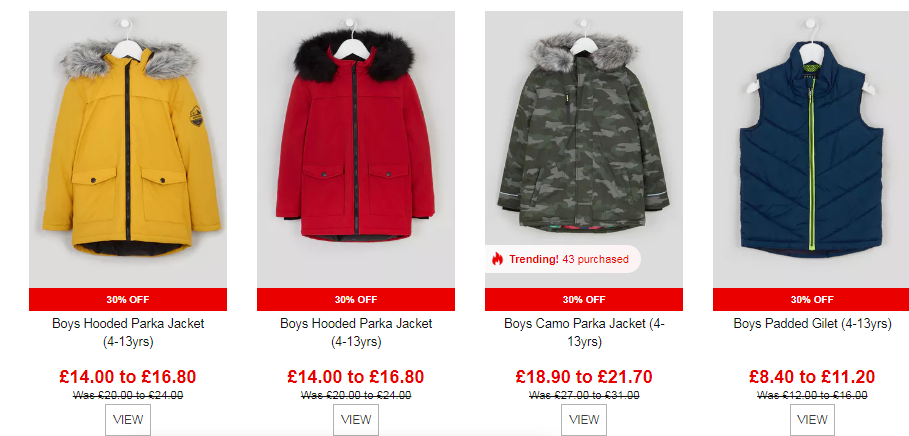Click 30% OFF banner under red jacket
This screenshot has height=436, width=909.
(x=356, y=300)
